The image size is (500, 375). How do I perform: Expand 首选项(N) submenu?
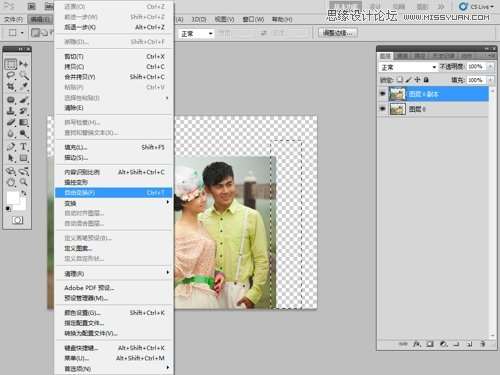pyautogui.click(x=114, y=368)
